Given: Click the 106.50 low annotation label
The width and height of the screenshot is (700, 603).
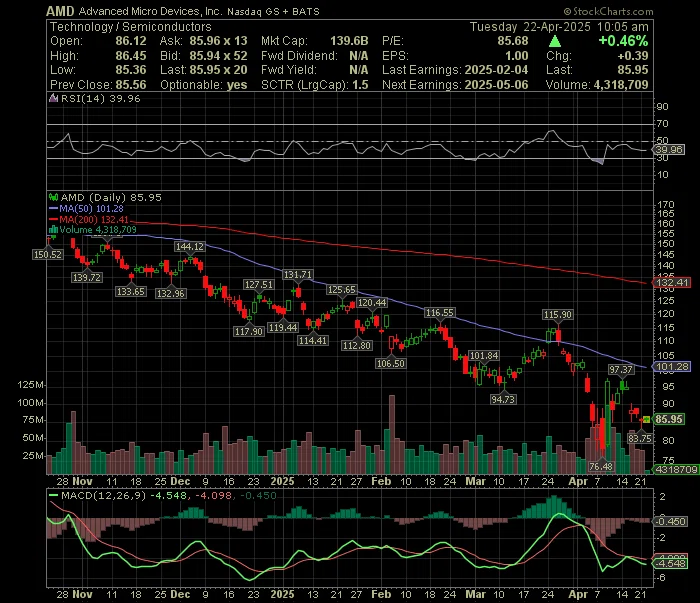Looking at the screenshot, I should tap(391, 364).
